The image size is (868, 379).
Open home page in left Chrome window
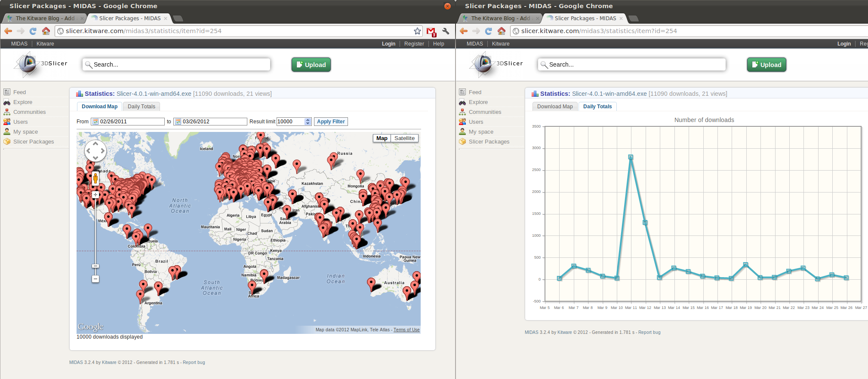[x=46, y=31]
